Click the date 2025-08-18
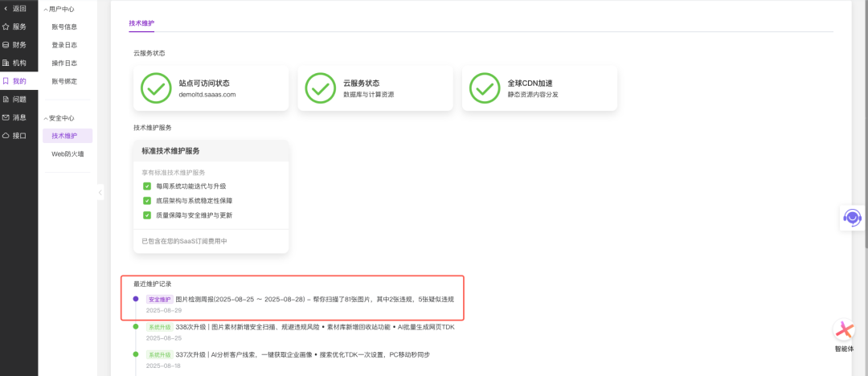 [163, 366]
